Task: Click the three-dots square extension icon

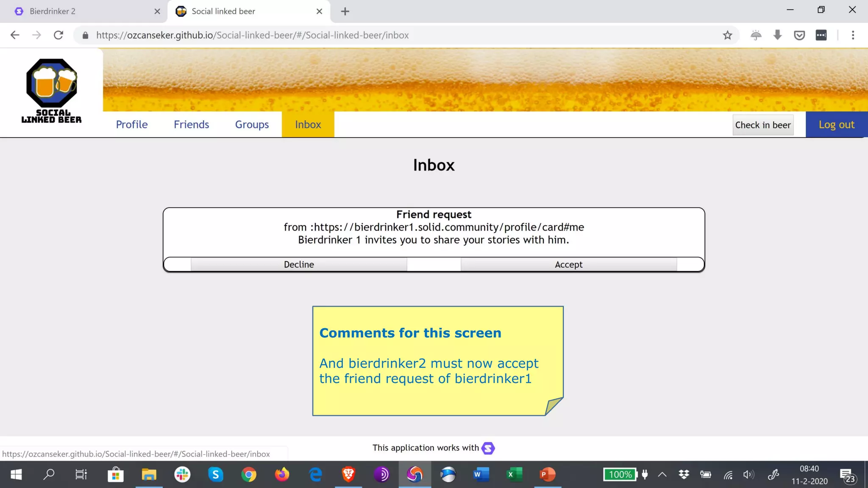Action: (821, 35)
